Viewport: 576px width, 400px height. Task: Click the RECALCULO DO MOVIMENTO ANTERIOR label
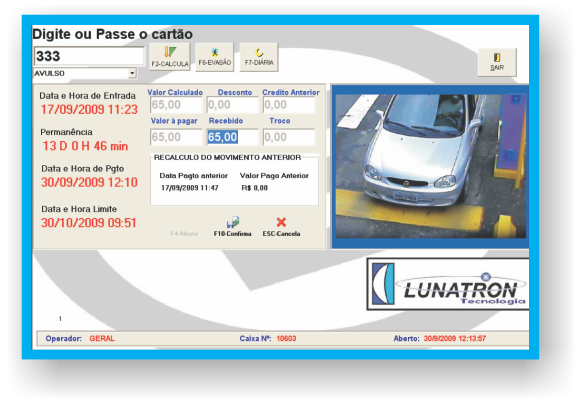tap(227, 158)
